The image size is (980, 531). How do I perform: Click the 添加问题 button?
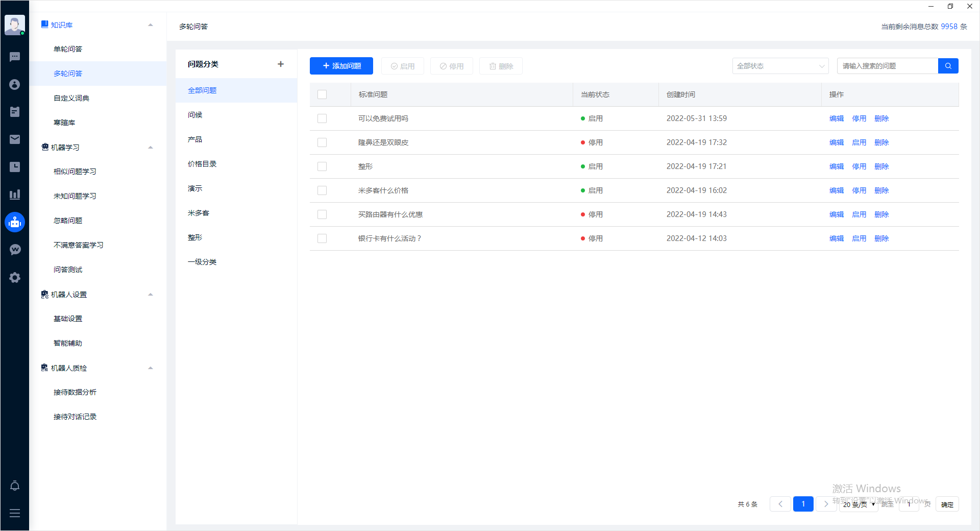click(341, 66)
